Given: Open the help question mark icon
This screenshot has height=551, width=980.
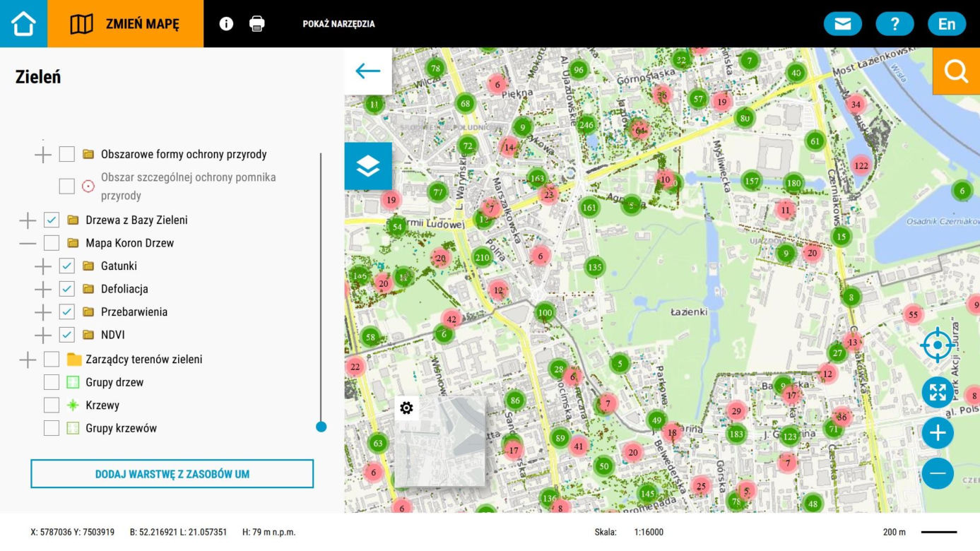Looking at the screenshot, I should coord(895,24).
